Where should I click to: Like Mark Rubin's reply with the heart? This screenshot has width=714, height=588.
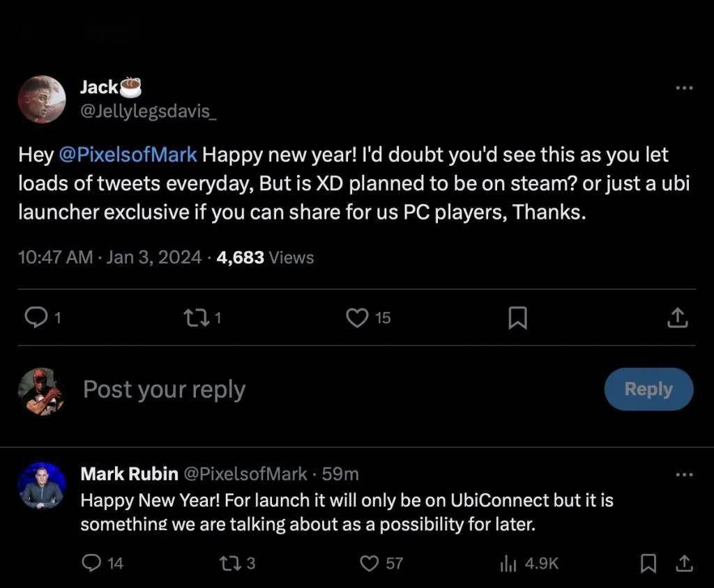(x=368, y=563)
